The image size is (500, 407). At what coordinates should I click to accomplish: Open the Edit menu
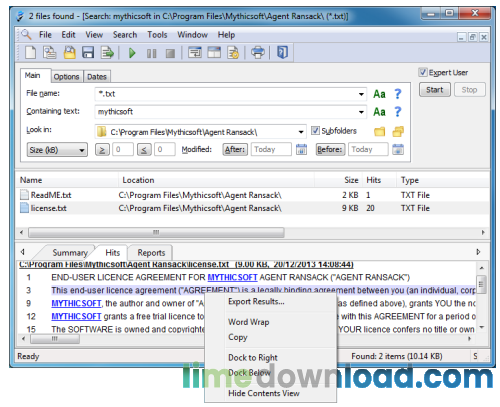(x=68, y=35)
